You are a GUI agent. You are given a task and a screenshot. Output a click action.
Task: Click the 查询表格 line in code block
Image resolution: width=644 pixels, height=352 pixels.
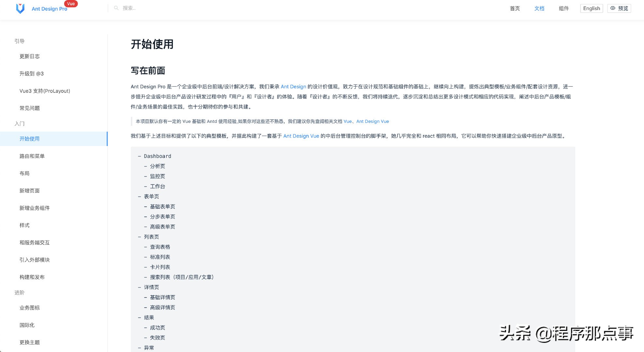pos(160,247)
